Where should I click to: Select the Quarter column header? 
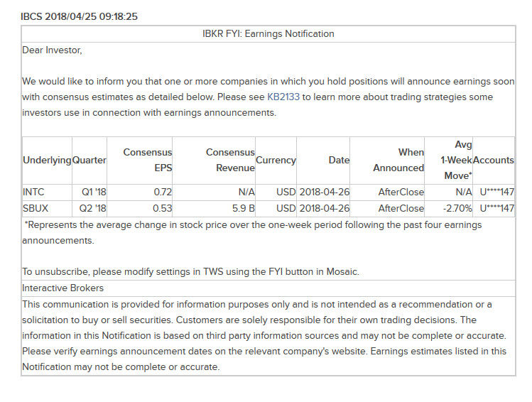89,161
